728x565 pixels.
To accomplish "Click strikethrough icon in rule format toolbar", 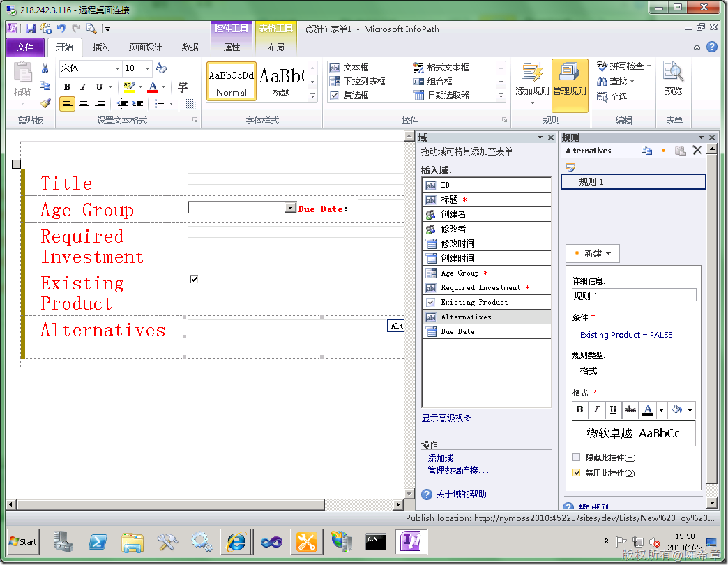I will point(630,409).
